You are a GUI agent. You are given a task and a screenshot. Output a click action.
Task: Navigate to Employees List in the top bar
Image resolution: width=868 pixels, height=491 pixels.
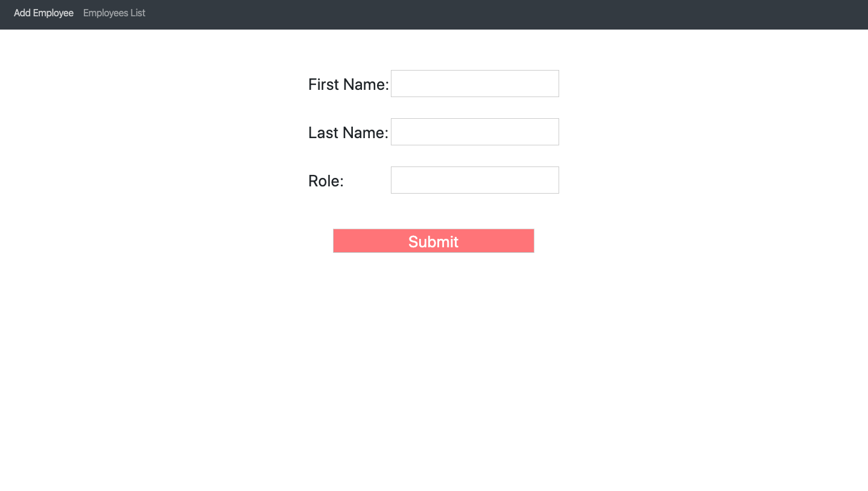114,13
